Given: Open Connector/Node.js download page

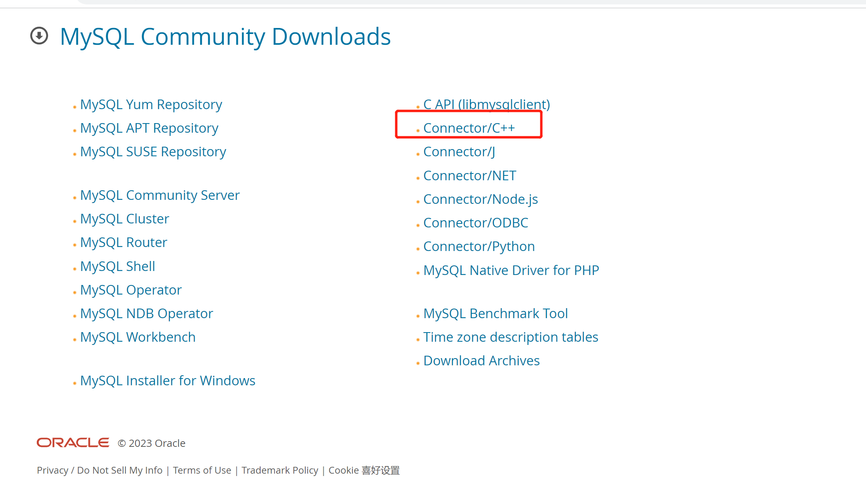Looking at the screenshot, I should point(480,199).
